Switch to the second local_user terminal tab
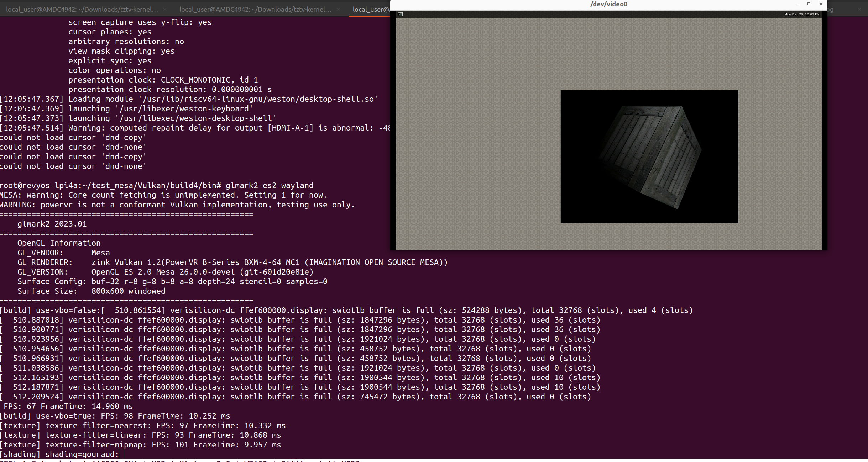 coord(255,10)
